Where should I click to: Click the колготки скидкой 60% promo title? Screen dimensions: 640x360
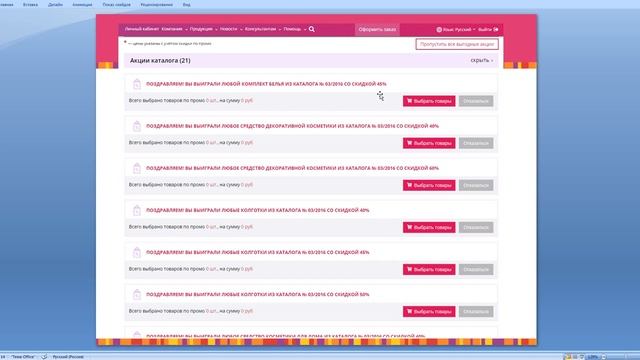pos(258,294)
